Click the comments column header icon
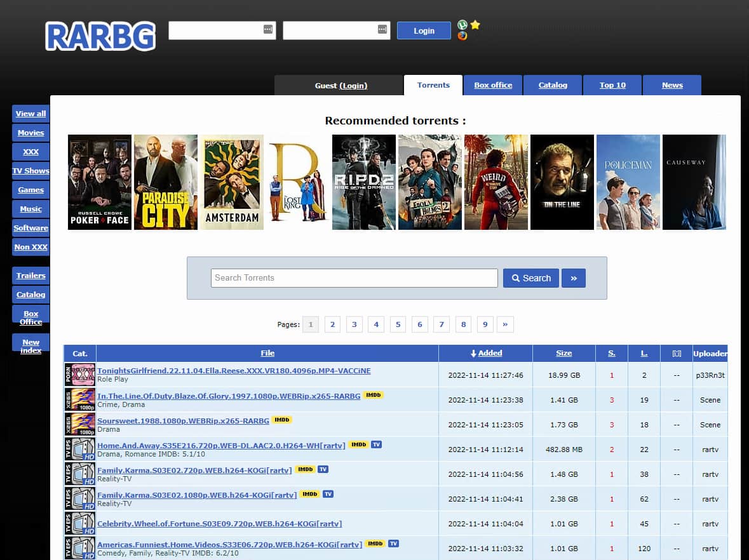The height and width of the screenshot is (560, 749). point(677,353)
